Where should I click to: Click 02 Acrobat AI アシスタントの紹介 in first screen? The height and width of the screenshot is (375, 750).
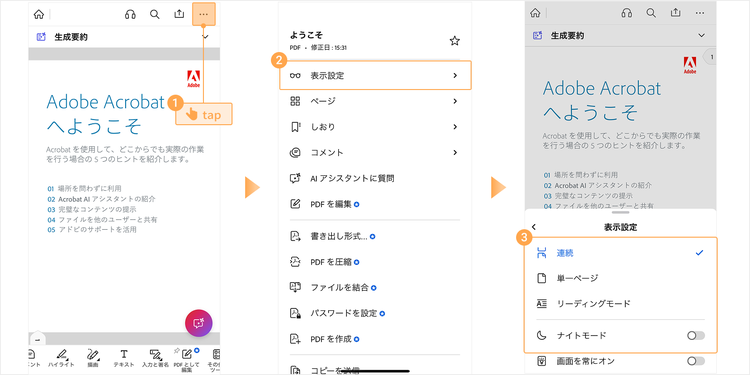[101, 199]
